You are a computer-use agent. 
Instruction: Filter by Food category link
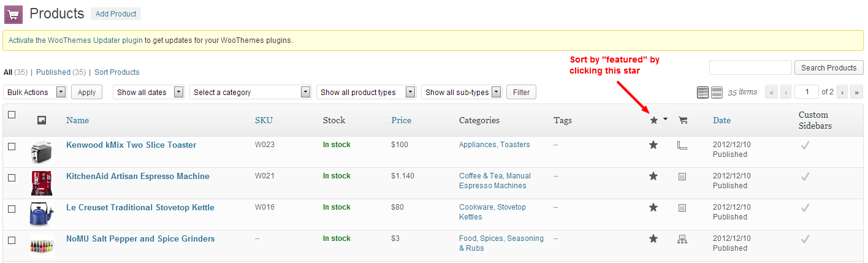tap(467, 238)
